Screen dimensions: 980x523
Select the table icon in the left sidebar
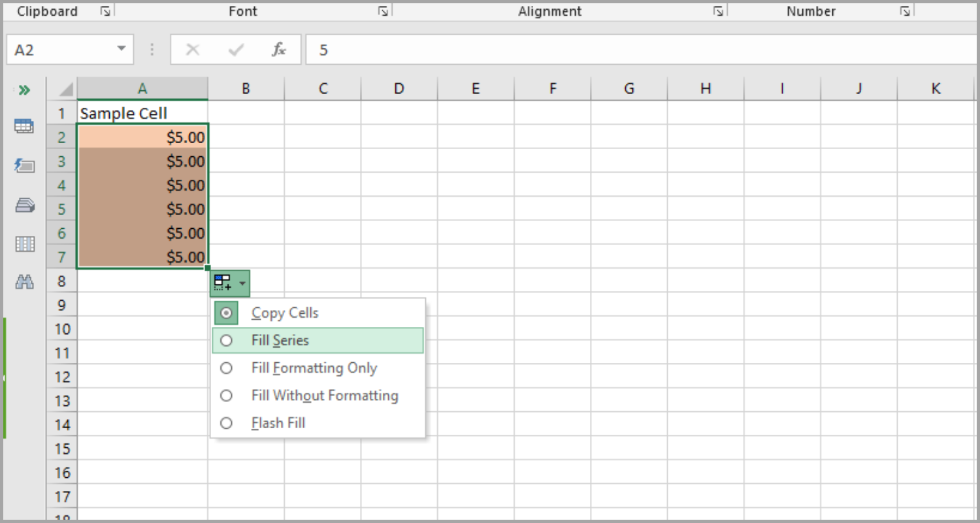click(x=24, y=126)
